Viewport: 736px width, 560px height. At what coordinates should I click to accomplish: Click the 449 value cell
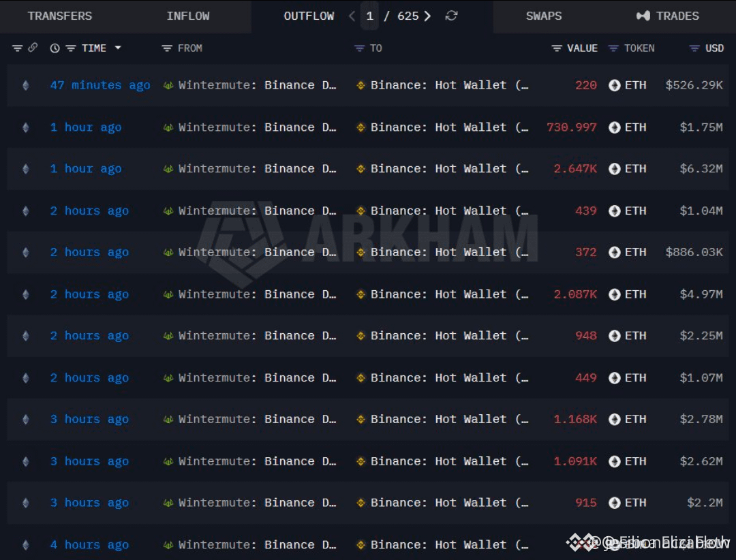586,378
